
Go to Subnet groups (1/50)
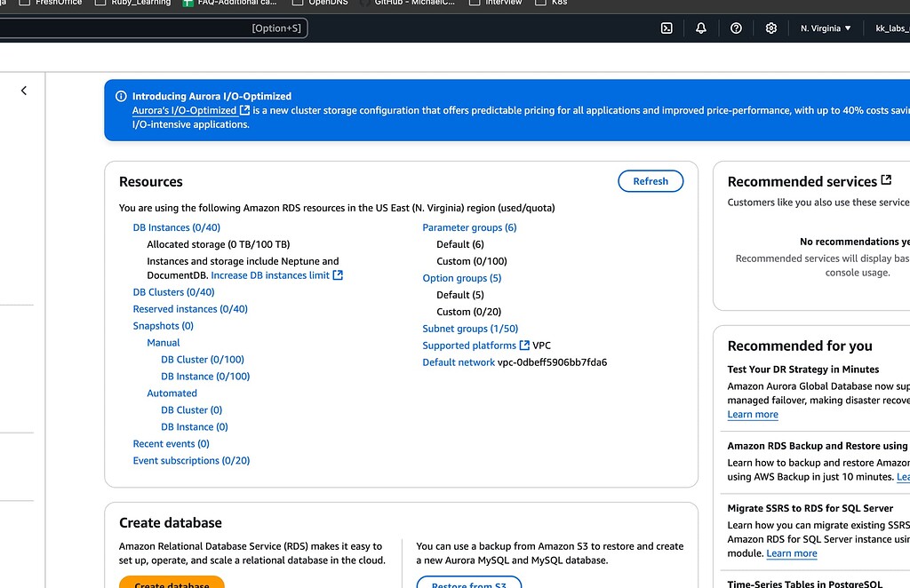pos(470,329)
